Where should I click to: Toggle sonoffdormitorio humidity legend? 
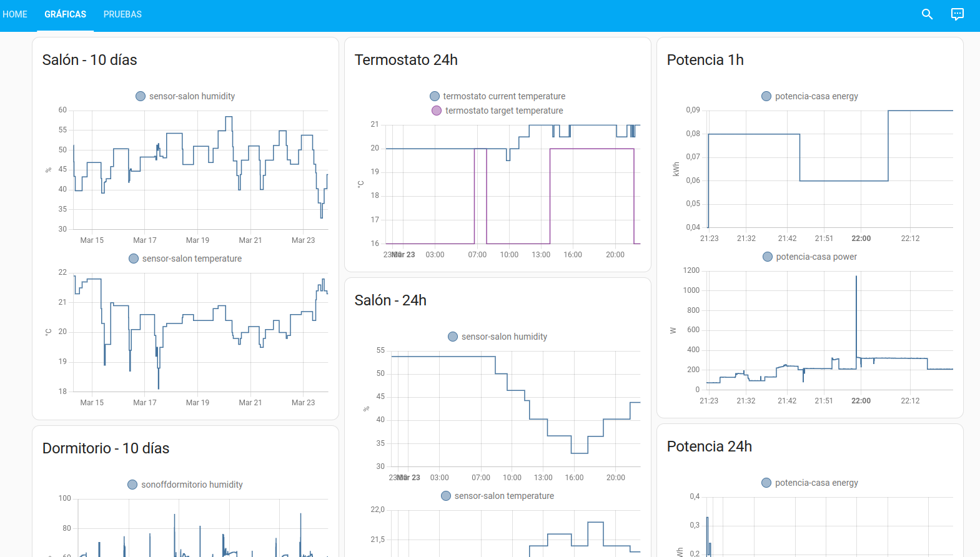click(186, 485)
